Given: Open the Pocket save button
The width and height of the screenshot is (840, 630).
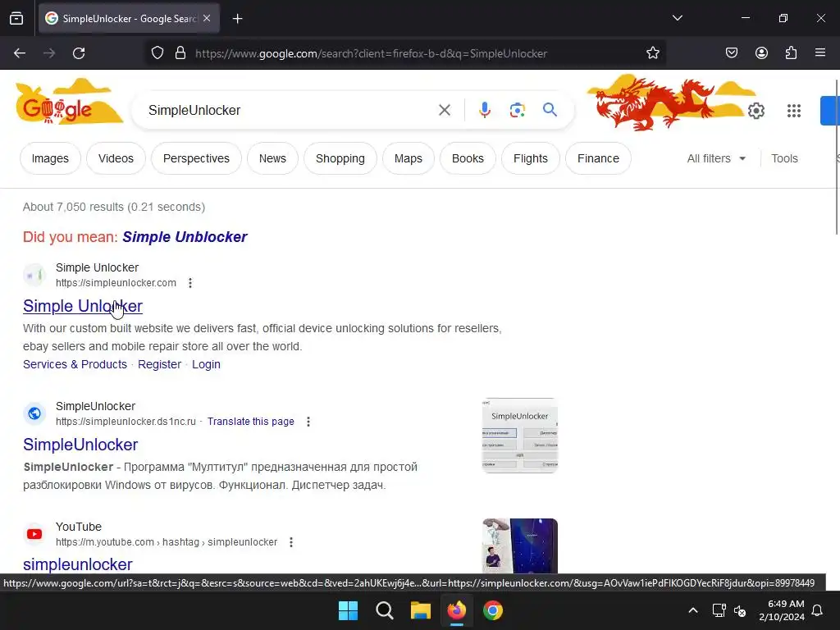Looking at the screenshot, I should [x=731, y=53].
